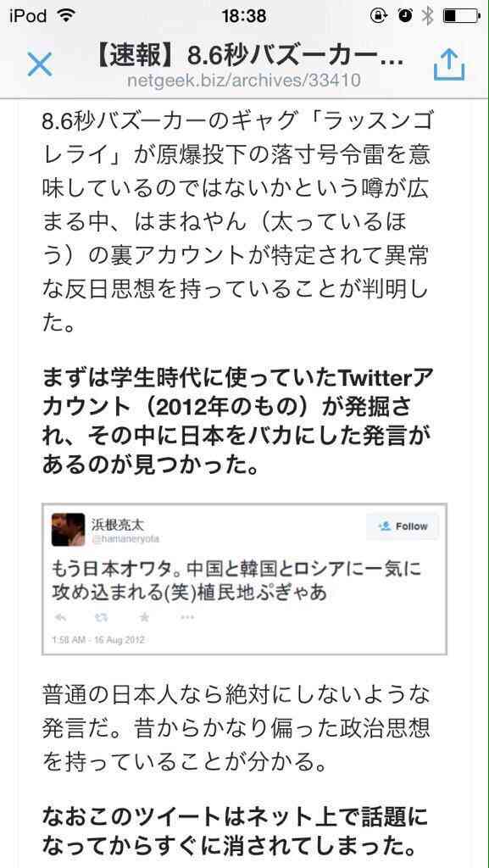Open the share sheet icon

(449, 64)
